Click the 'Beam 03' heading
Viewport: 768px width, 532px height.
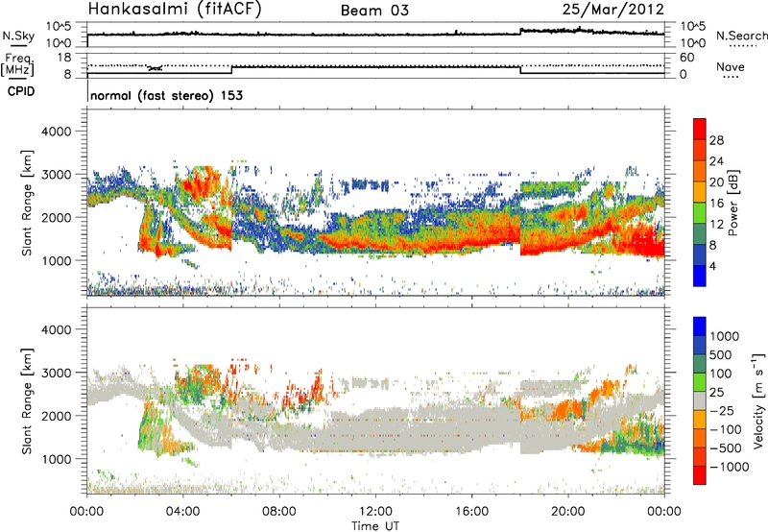pyautogui.click(x=374, y=11)
